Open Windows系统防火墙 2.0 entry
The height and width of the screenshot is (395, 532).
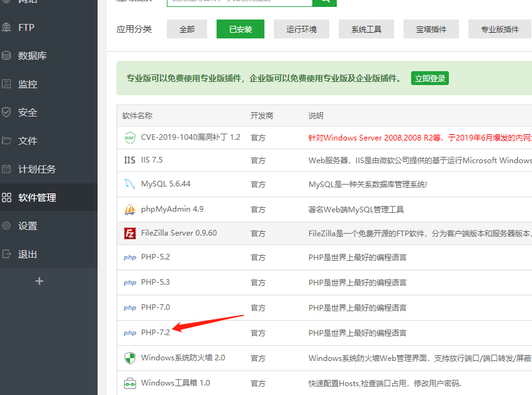pos(183,358)
